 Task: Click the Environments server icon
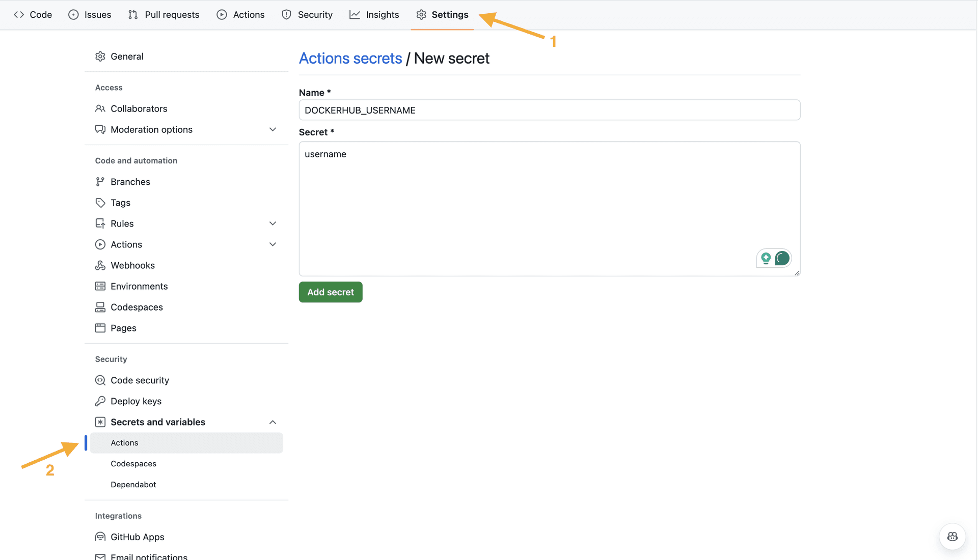[x=100, y=286]
